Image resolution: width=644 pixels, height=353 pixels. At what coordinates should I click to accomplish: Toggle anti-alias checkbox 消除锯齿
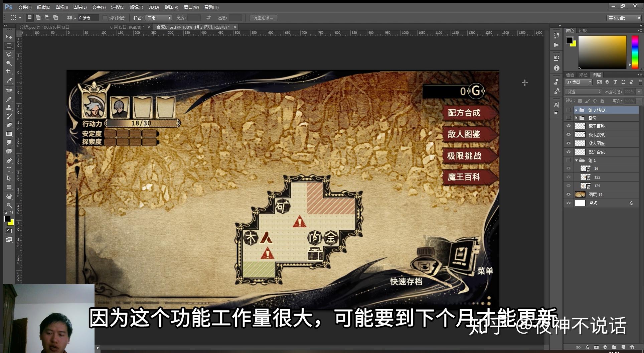(105, 18)
